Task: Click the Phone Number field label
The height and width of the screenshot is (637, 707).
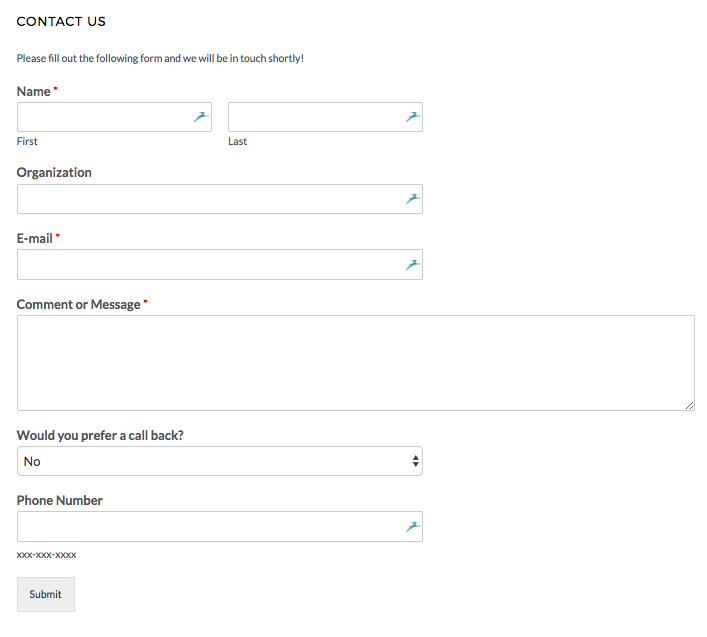Action: [x=60, y=500]
